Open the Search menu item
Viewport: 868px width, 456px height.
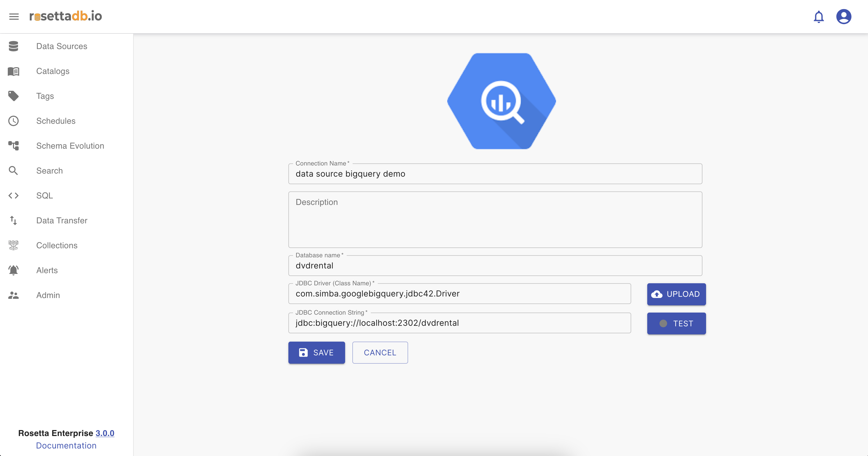pos(49,171)
